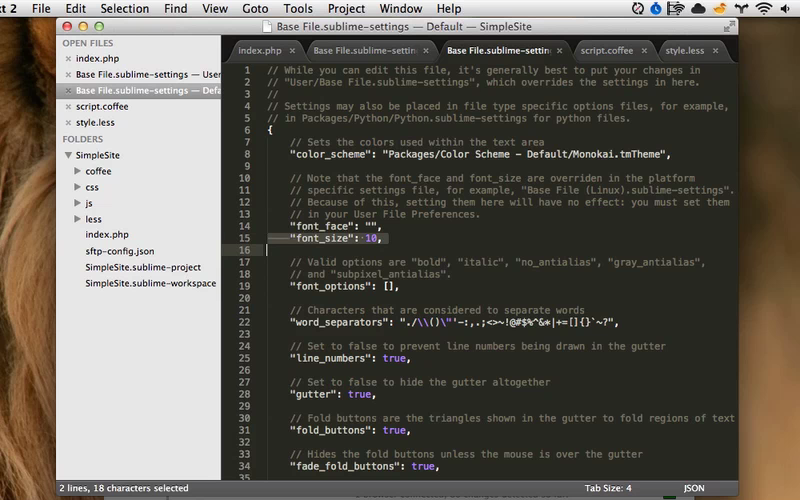Toggle fullscreen with the window arrows icon
Image resolution: width=800 pixels, height=500 pixels.
(730, 27)
